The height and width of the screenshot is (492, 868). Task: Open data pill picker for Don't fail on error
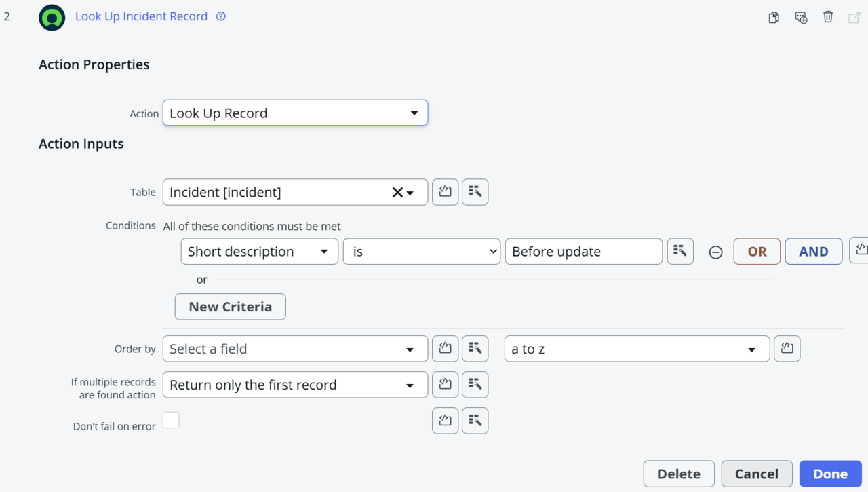coord(475,421)
